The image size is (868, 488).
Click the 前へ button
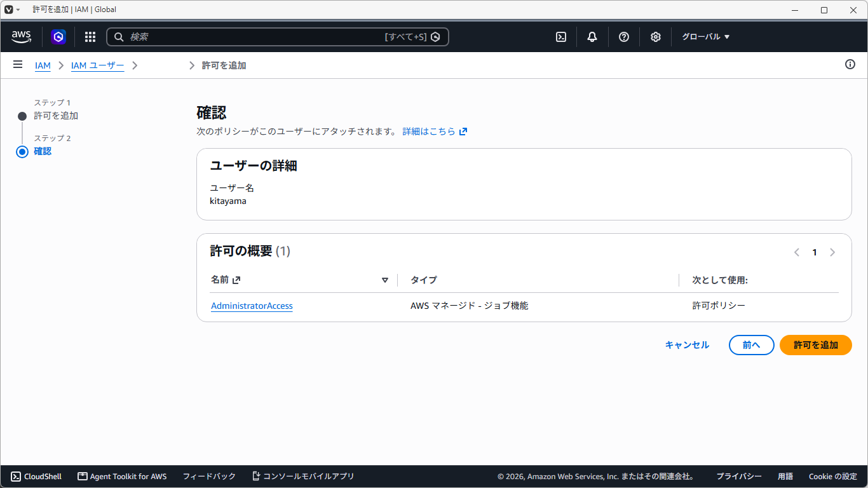coord(752,345)
